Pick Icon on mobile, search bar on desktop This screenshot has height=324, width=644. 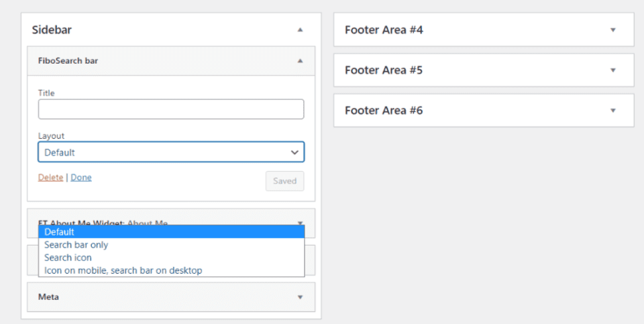pos(123,270)
